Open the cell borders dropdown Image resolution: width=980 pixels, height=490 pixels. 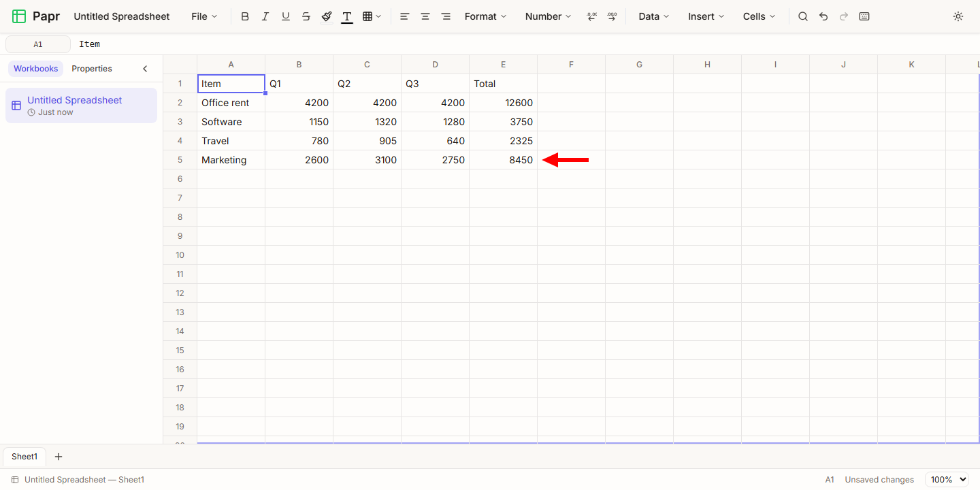point(372,16)
